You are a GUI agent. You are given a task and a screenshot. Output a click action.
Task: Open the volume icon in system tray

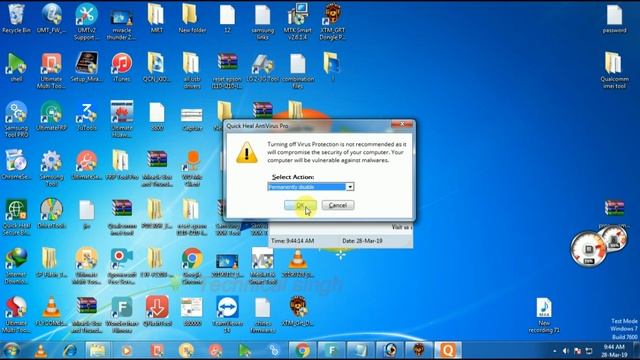[x=566, y=351]
